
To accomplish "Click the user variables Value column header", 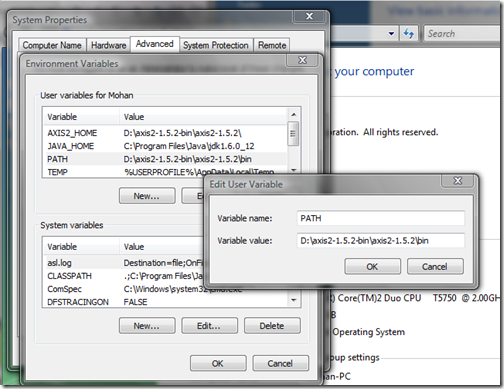I will 203,117.
